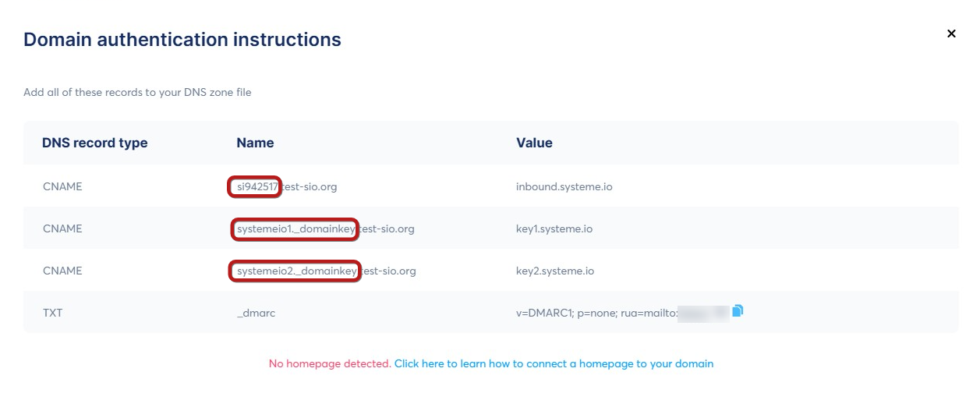Viewport: 980px width, 393px height.
Task: Click the No homepage detected warning text
Action: pyautogui.click(x=330, y=363)
